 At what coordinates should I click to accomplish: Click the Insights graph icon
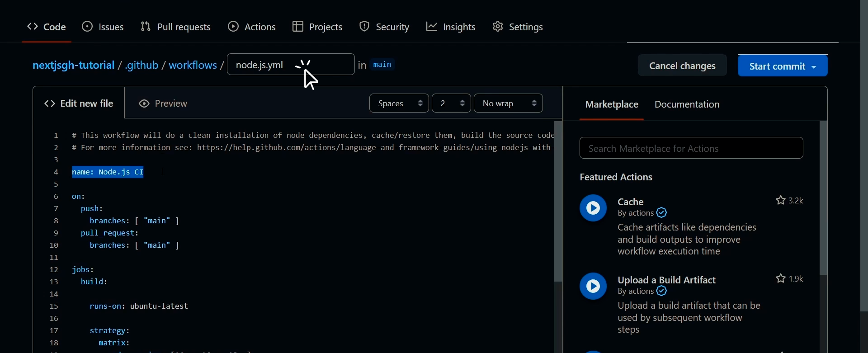432,27
